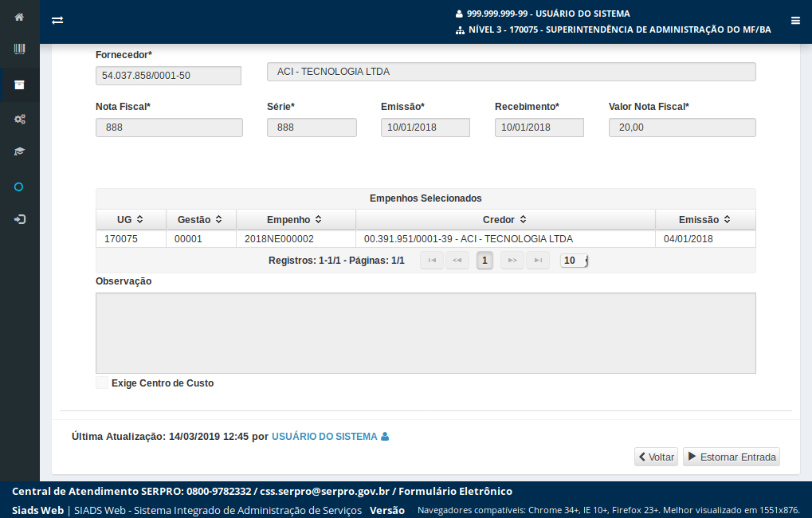Sort table by Empenho column
The width and height of the screenshot is (812, 518).
point(296,220)
